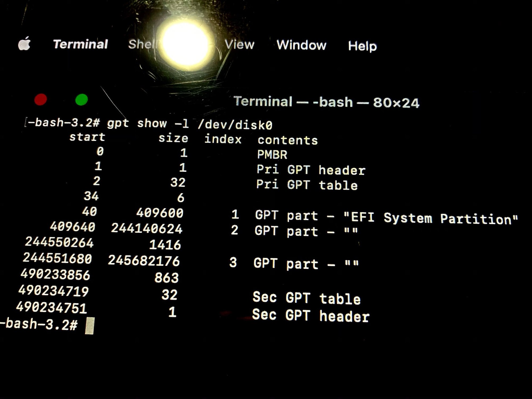The width and height of the screenshot is (532, 399).
Task: Open the Window menu
Action: 301,45
